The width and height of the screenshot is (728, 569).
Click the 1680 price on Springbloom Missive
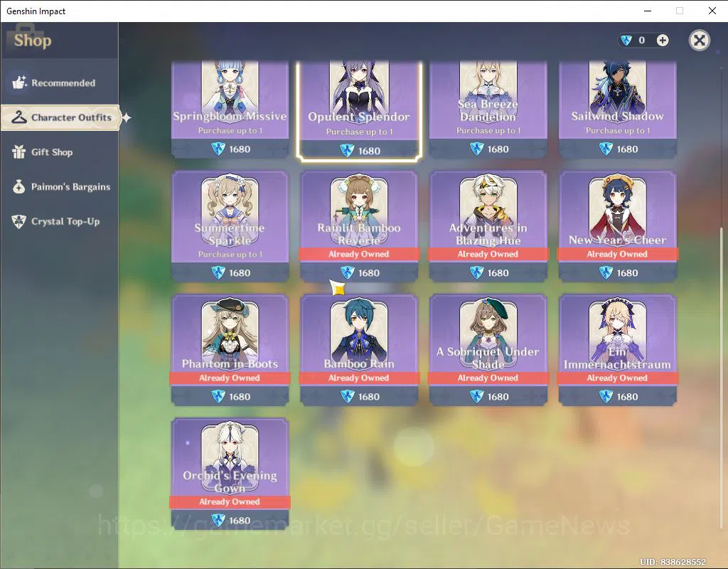point(240,149)
